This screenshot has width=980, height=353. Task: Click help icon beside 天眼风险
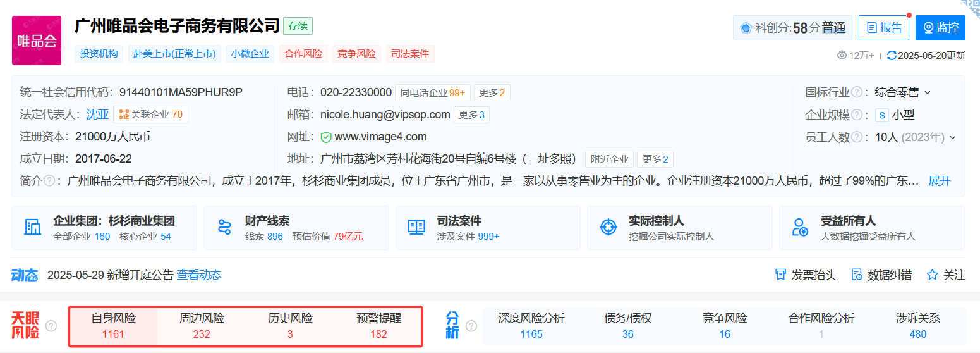tap(51, 326)
